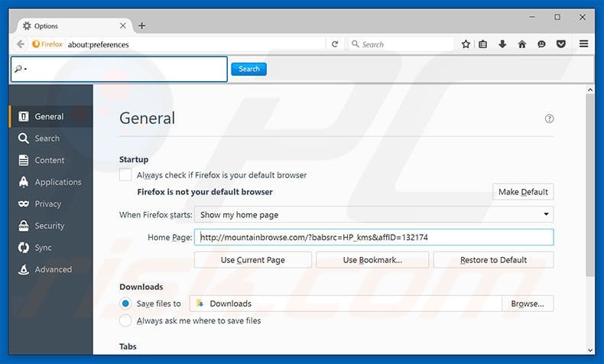The height and width of the screenshot is (364, 604).
Task: Open the Security preferences section
Action: pos(51,226)
